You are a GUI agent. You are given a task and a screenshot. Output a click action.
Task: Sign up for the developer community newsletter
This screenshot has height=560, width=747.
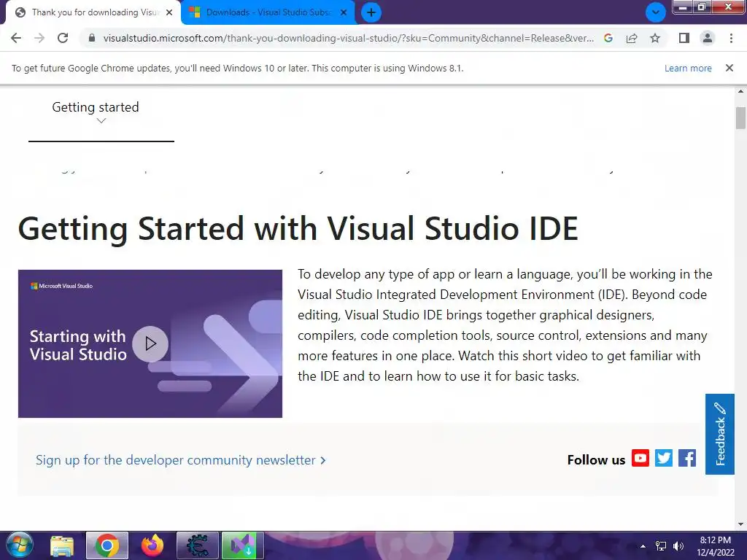click(x=181, y=460)
